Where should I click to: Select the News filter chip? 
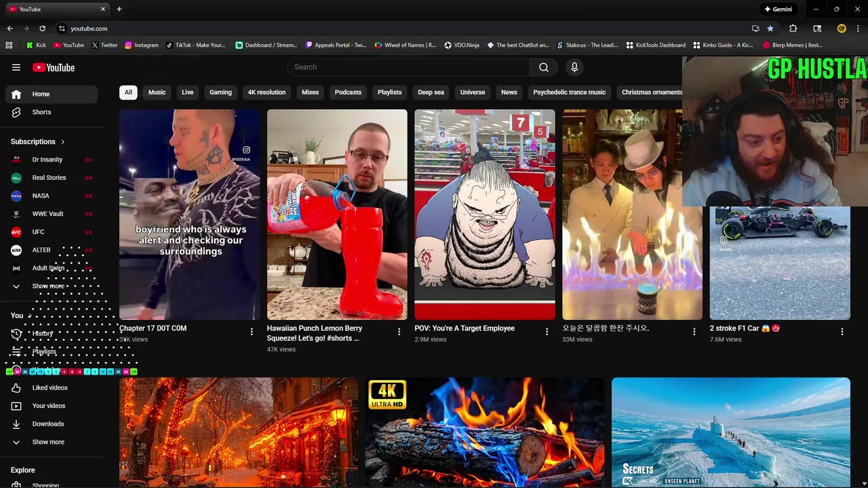point(509,92)
